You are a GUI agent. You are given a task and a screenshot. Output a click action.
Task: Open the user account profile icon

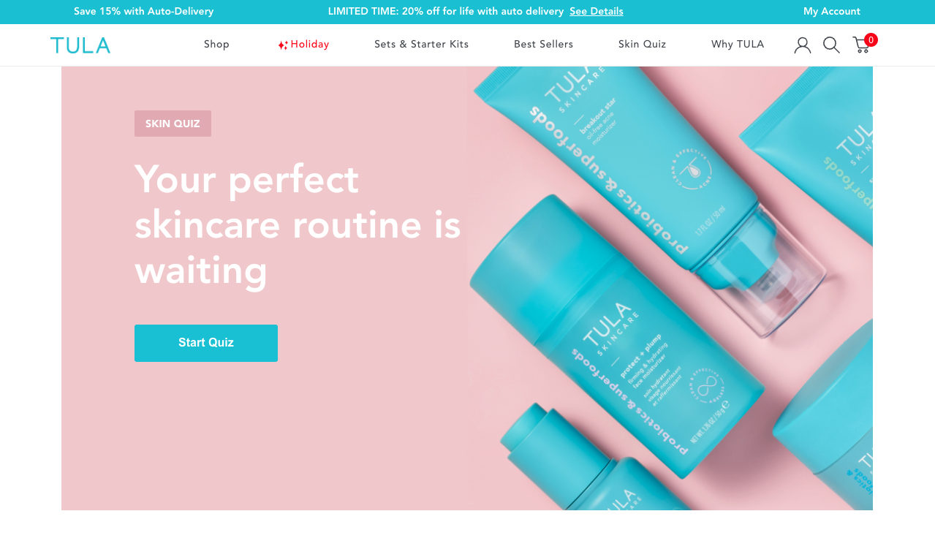pos(803,45)
